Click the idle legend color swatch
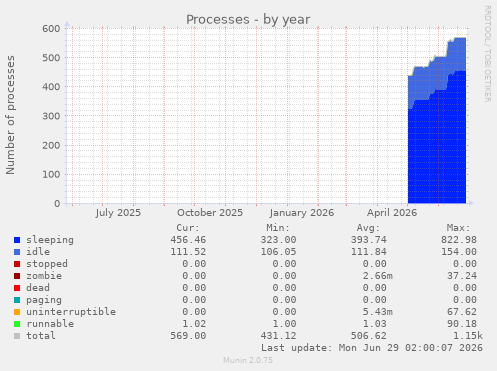Image resolution: width=497 pixels, height=371 pixels. (17, 252)
